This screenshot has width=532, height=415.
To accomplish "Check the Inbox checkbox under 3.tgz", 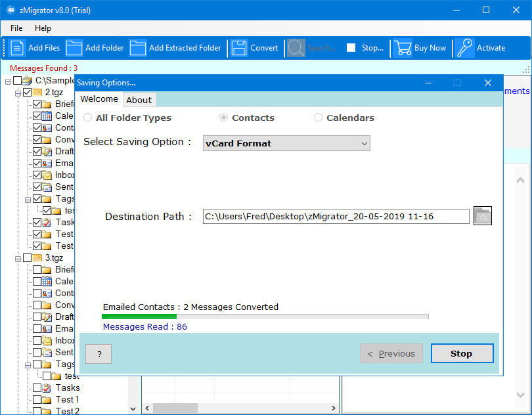I will 37,340.
